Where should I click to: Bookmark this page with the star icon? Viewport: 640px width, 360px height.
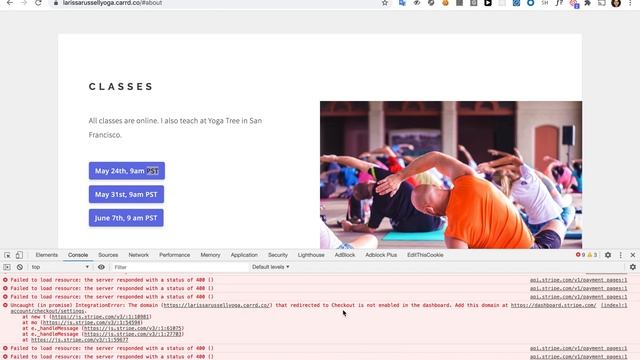pos(385,3)
